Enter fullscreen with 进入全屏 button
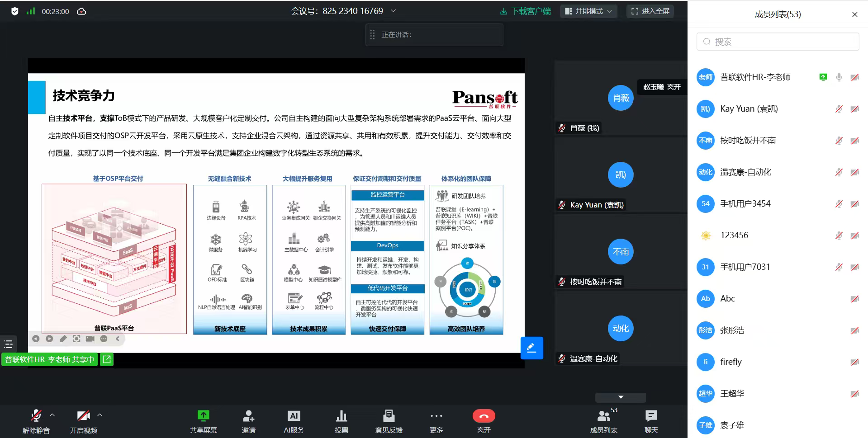The width and height of the screenshot is (868, 438). tap(650, 11)
